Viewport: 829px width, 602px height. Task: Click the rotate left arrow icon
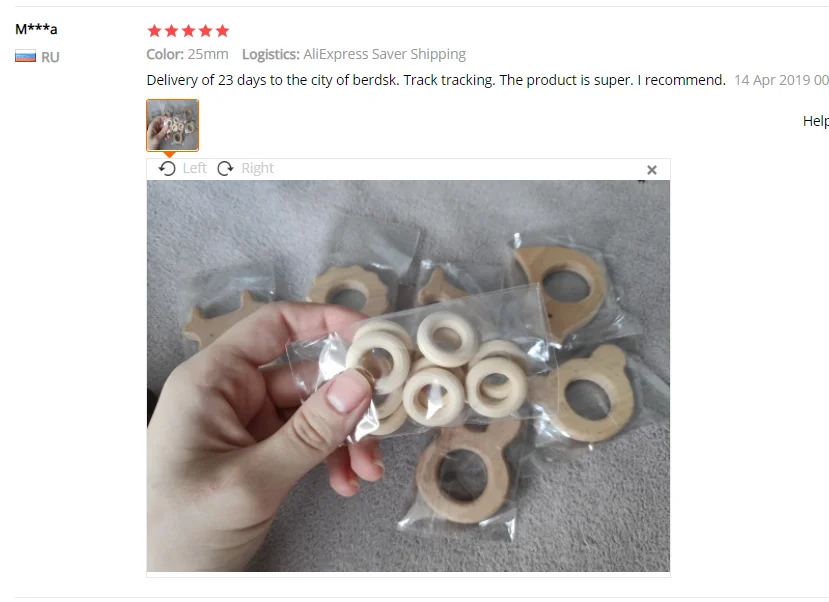pyautogui.click(x=167, y=169)
